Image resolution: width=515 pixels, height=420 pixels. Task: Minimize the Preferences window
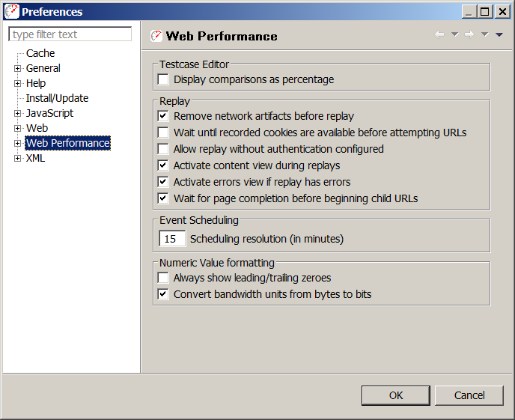pyautogui.click(x=469, y=12)
